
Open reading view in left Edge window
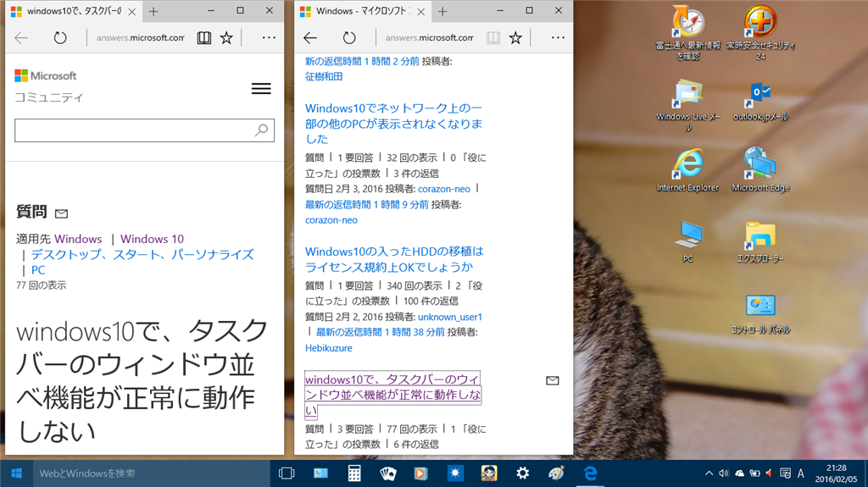[x=204, y=37]
